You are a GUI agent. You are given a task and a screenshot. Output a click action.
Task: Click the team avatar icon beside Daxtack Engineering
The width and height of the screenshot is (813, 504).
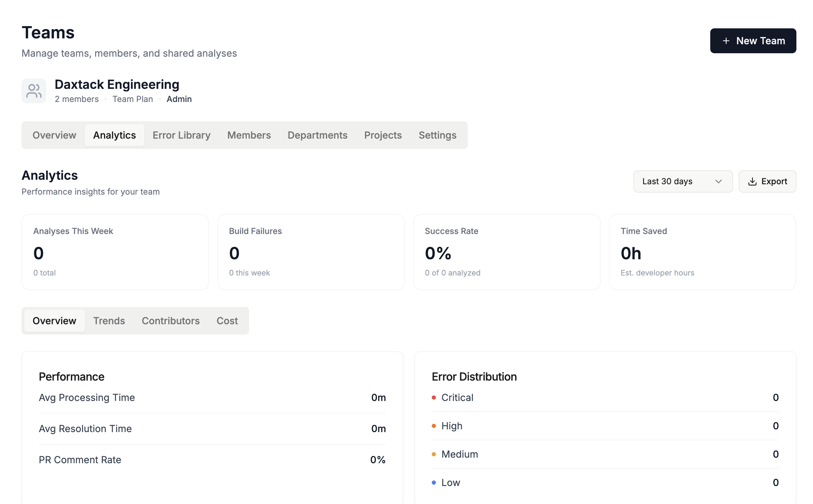pos(34,91)
